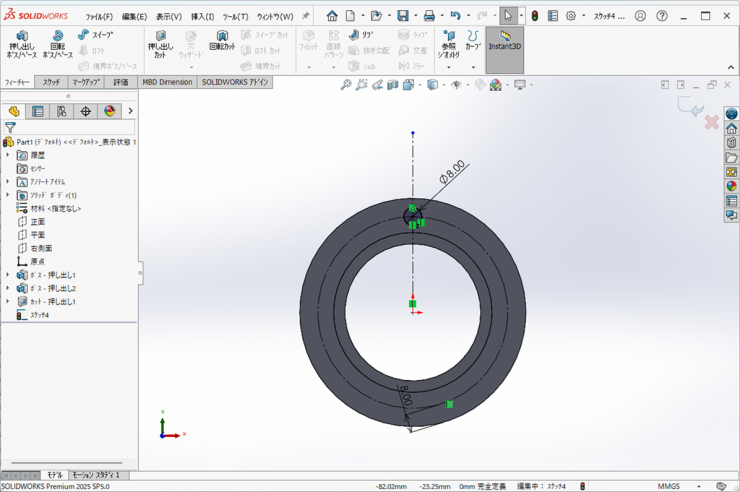The height and width of the screenshot is (492, 740).
Task: Click the Zoom to Fit magnifier icon
Action: coord(346,85)
